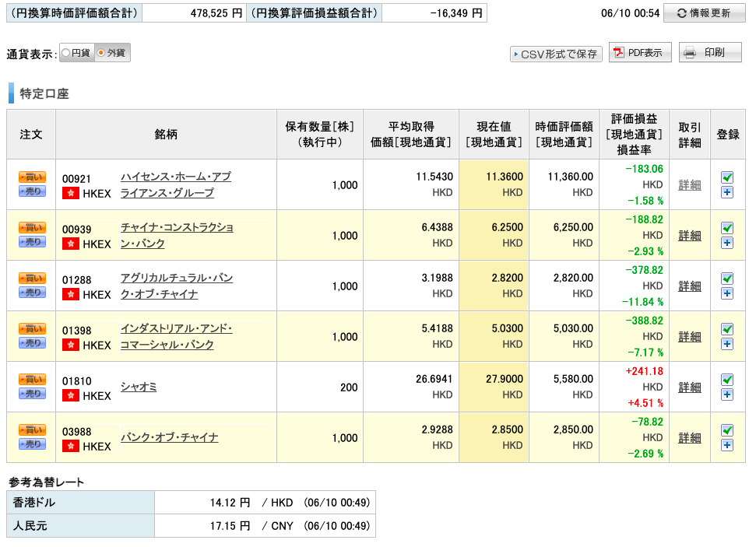This screenshot has height=547, width=756.
Task: Click the 14.12 円 / HKD rate
Action: 251,503
